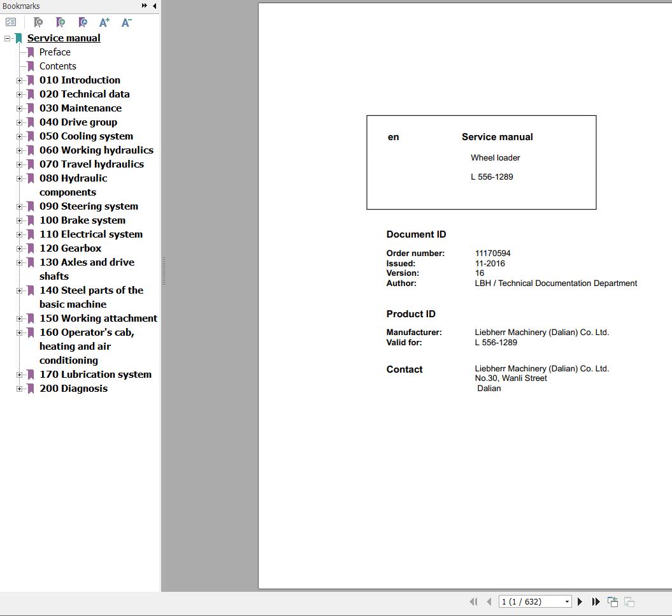Expand the 040 Drive group bookmark
Viewport: 672px width, 616px height.
click(x=19, y=122)
